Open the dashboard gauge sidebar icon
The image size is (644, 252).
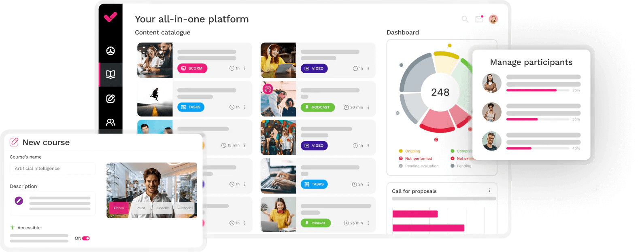click(111, 51)
